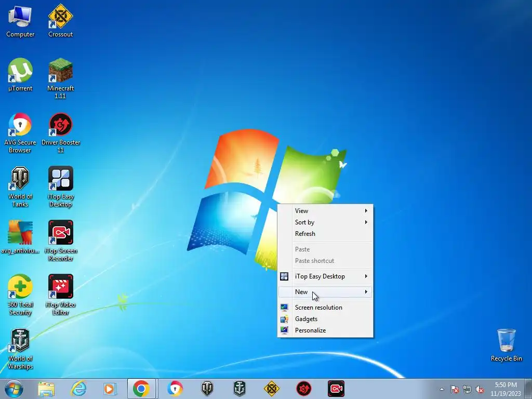
Task: Open Gadgets from the context menu
Action: (x=325, y=319)
